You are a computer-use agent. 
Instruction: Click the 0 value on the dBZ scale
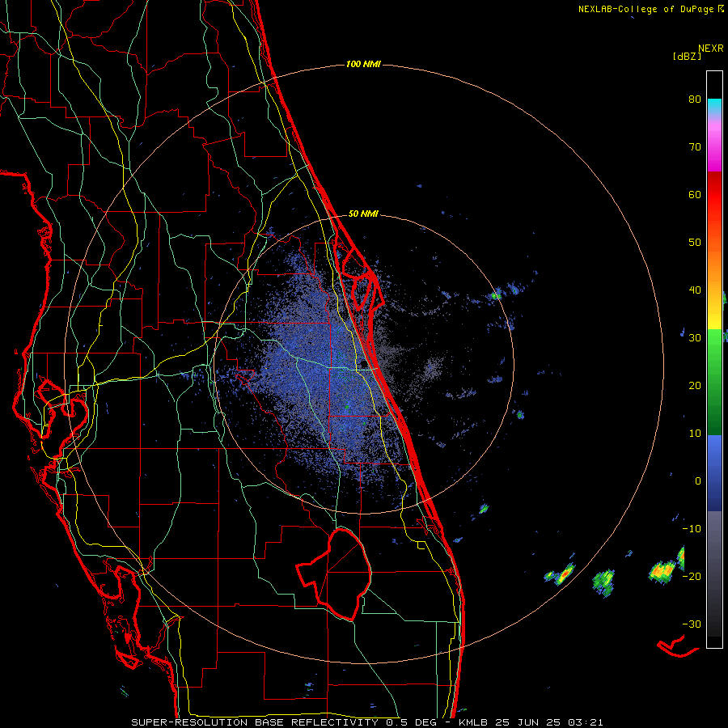pos(698,481)
